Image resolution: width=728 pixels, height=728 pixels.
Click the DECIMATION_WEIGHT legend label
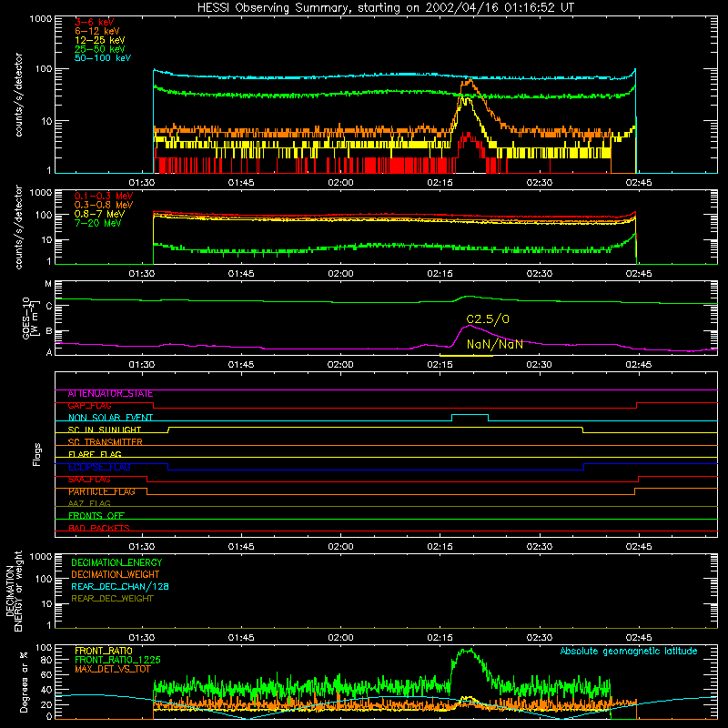[116, 575]
